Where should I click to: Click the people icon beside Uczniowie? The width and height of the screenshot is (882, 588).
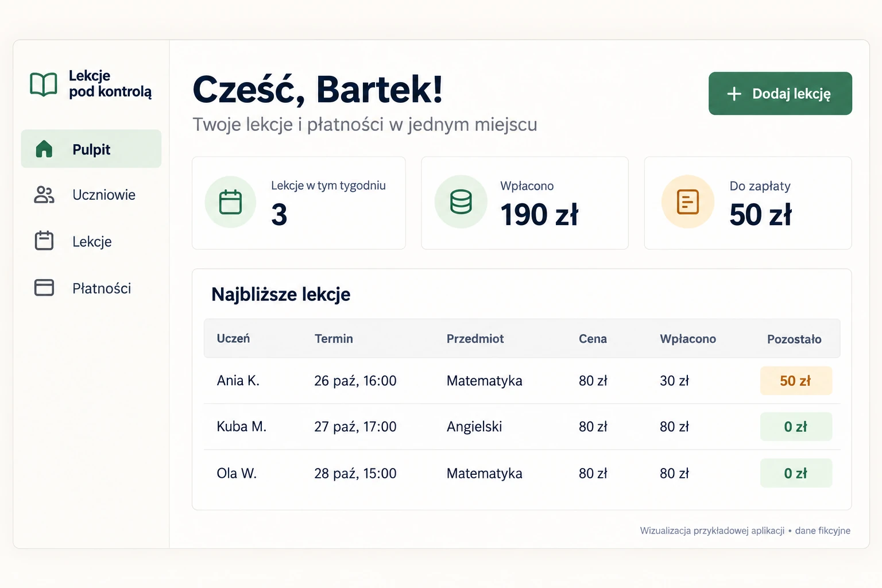44,195
